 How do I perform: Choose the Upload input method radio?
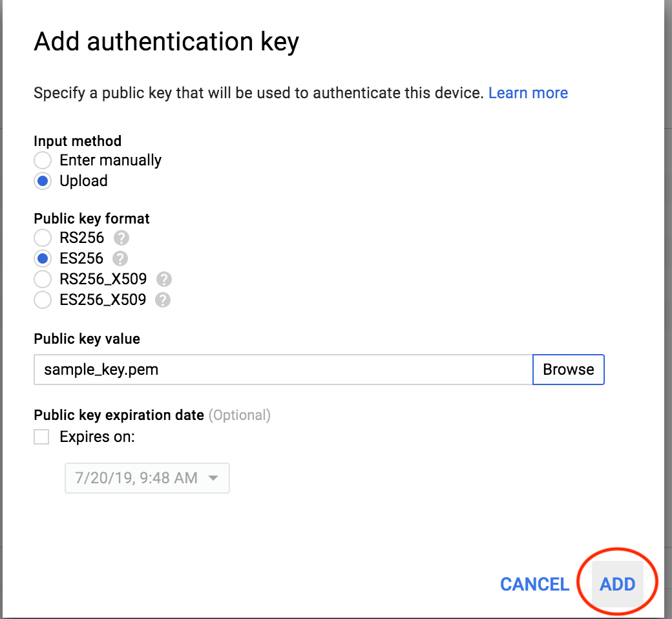pyautogui.click(x=43, y=181)
